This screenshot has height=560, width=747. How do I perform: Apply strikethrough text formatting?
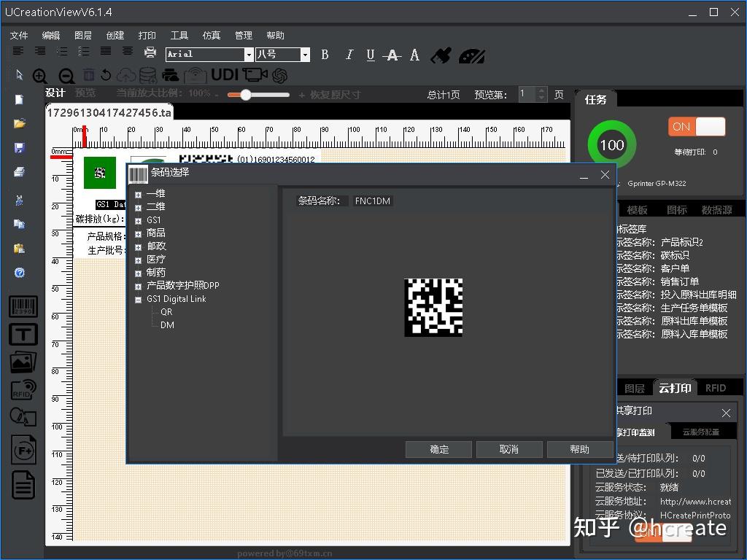point(392,55)
